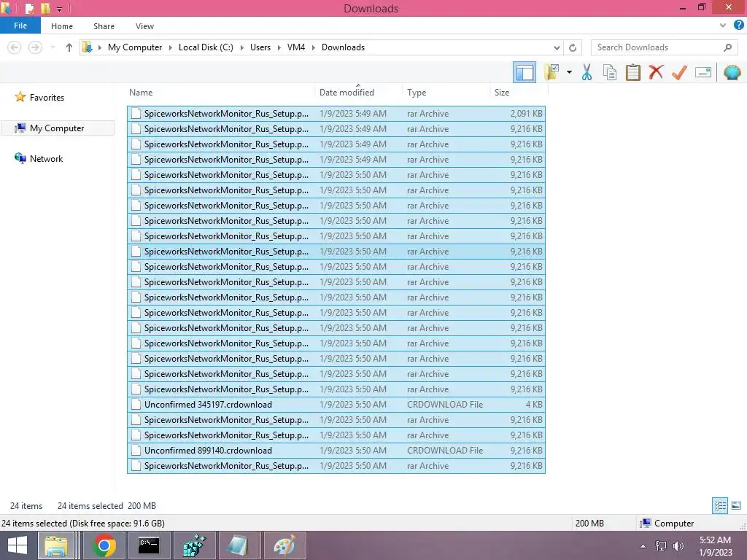Click the New Folder icon in title bar
The image size is (747, 560).
[45, 8]
